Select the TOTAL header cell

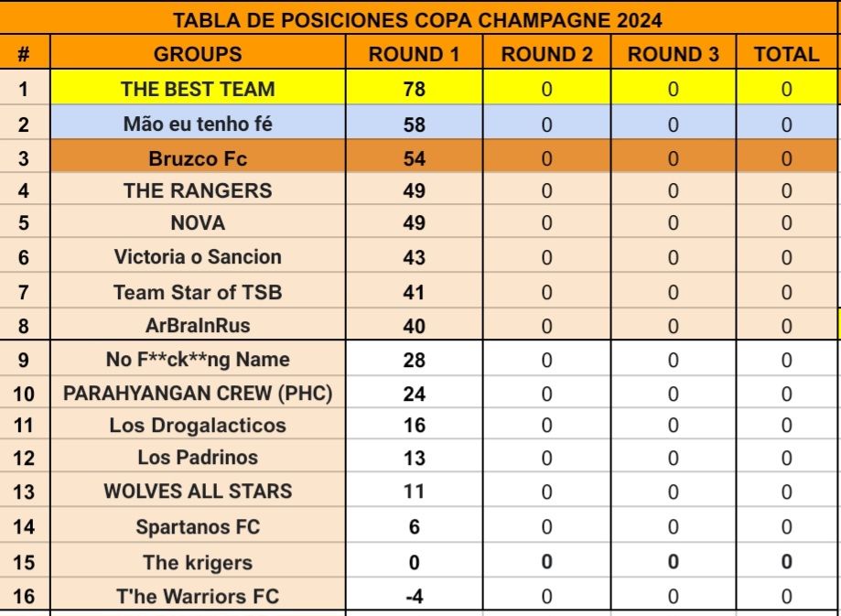click(x=786, y=53)
